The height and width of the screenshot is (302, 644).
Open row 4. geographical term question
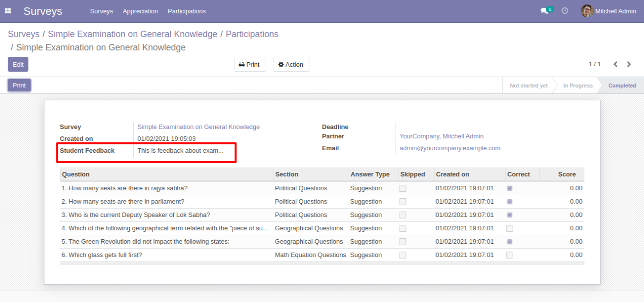click(322, 228)
